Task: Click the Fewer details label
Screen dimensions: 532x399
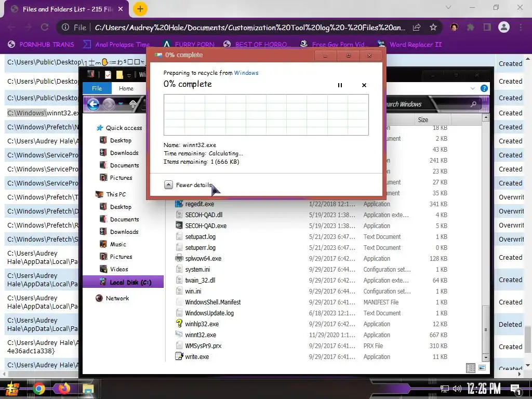Action: pyautogui.click(x=194, y=185)
